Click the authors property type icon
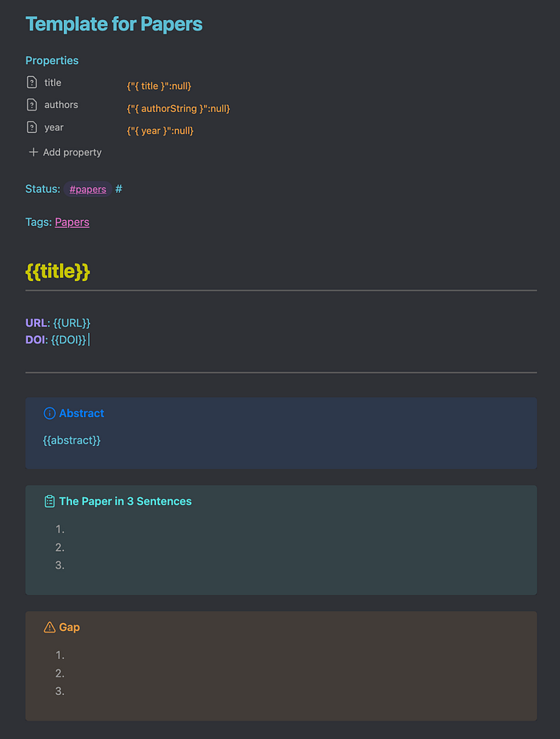 (32, 105)
